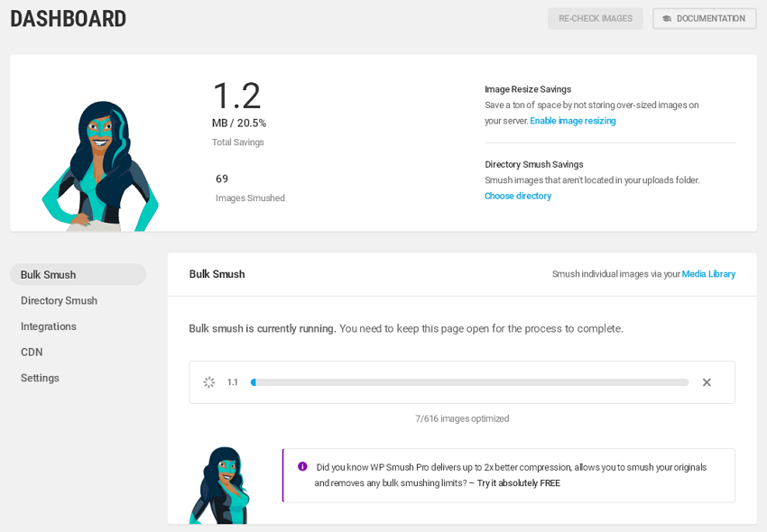The height and width of the screenshot is (532, 767).
Task: Open Enable image resizing link
Action: point(573,121)
